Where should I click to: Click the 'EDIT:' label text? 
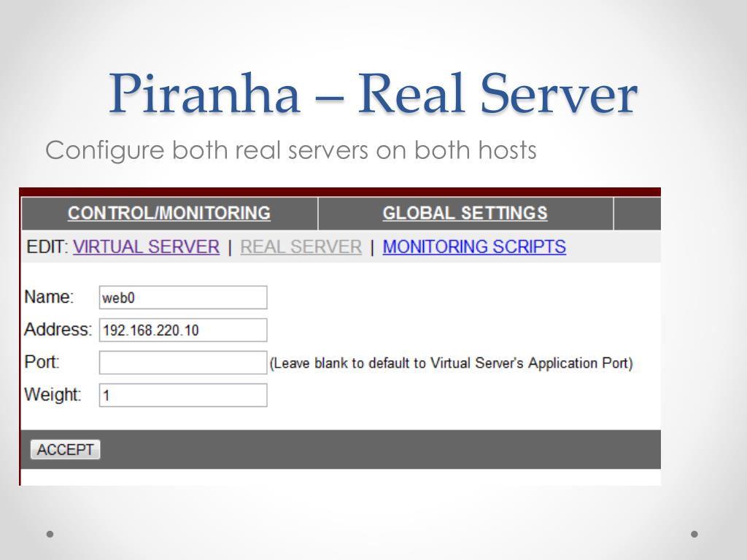(x=47, y=246)
